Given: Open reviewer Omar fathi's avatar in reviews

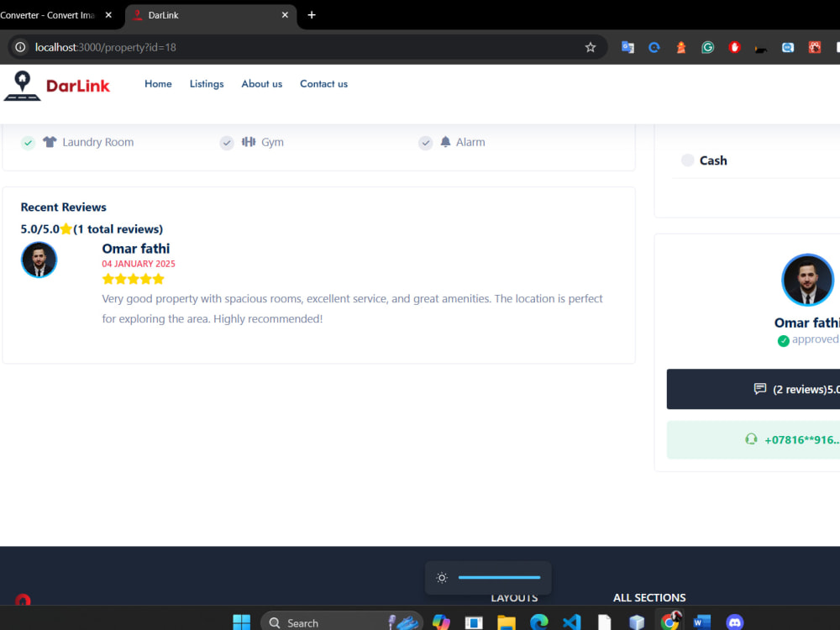Looking at the screenshot, I should [39, 260].
